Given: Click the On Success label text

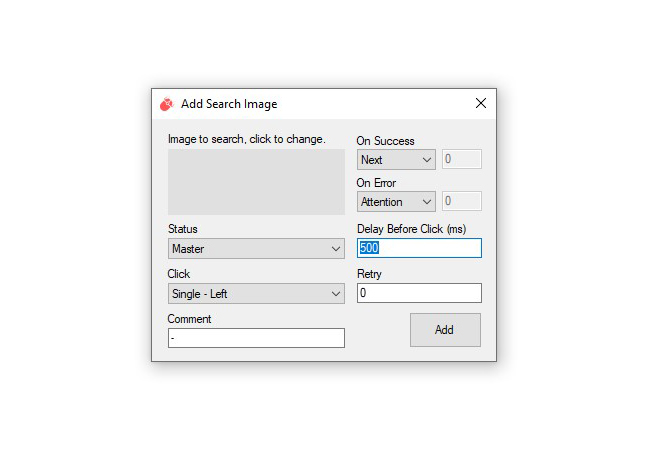Looking at the screenshot, I should [x=386, y=141].
